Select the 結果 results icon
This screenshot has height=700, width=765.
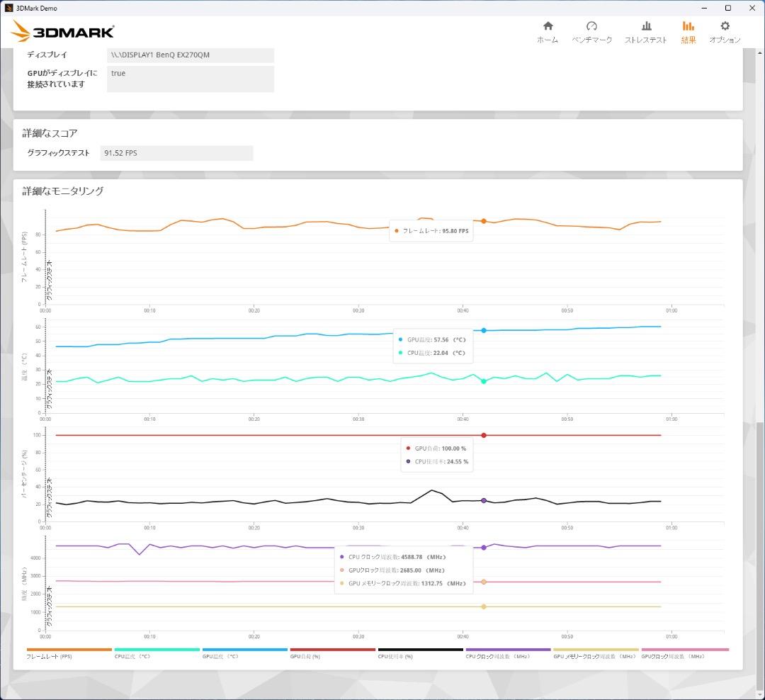coord(688,32)
